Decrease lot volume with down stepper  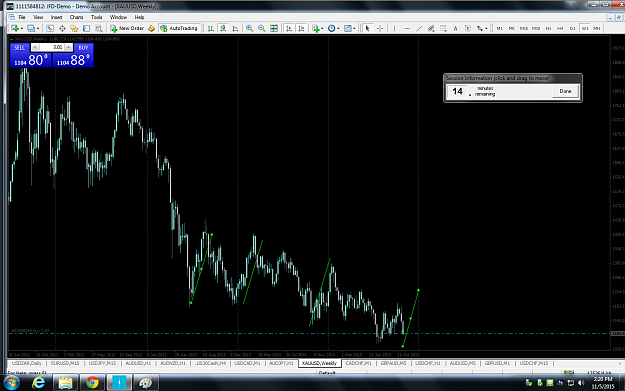click(35, 47)
